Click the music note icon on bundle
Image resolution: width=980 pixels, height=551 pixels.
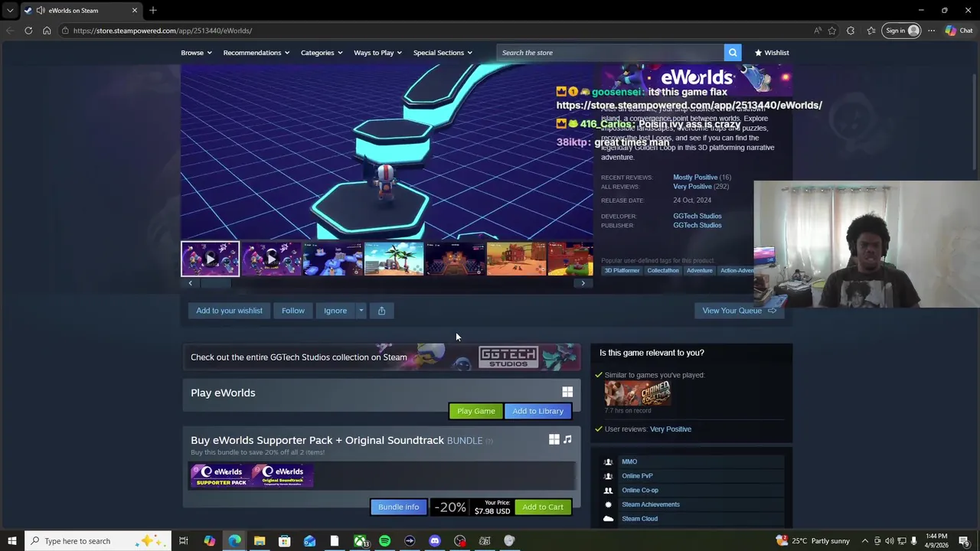coord(567,439)
